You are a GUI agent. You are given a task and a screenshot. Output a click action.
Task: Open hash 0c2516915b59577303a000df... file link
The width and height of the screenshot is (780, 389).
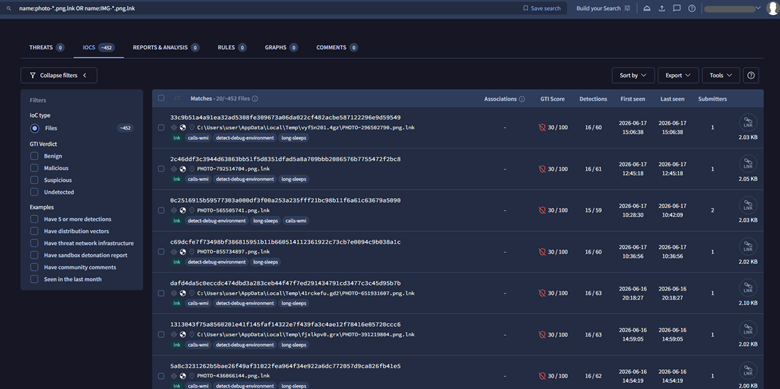tap(286, 200)
